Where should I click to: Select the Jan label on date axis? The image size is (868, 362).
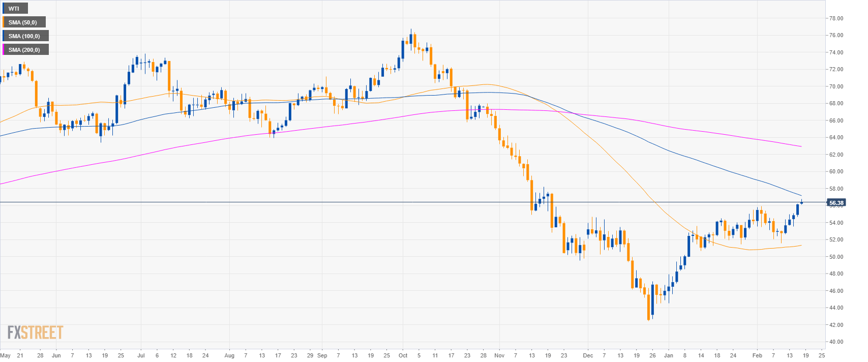click(x=669, y=355)
